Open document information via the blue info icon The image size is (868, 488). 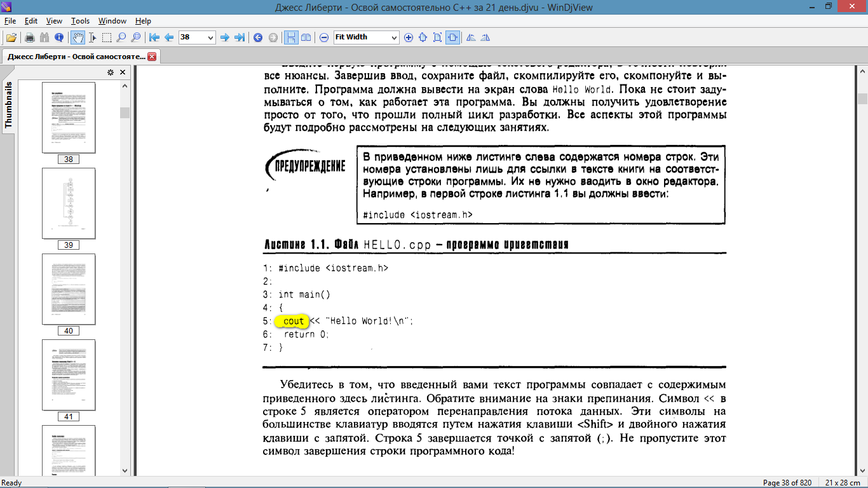(59, 37)
